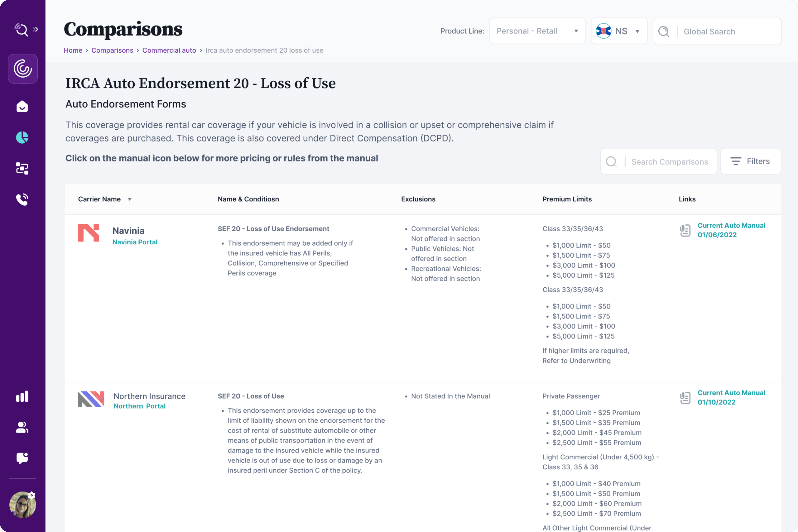Open the pie chart analytics icon
Screen dimensions: 798x532
pos(22,137)
